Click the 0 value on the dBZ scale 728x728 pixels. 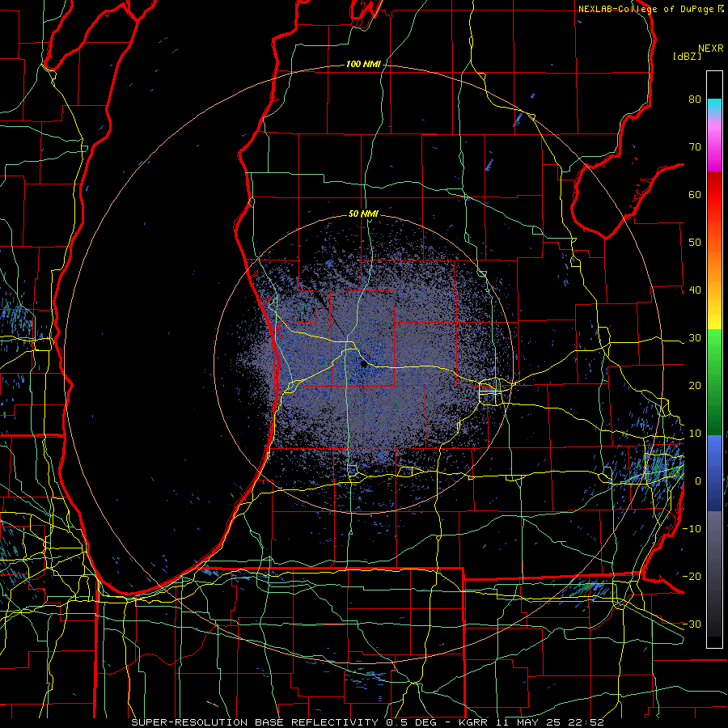pos(698,481)
